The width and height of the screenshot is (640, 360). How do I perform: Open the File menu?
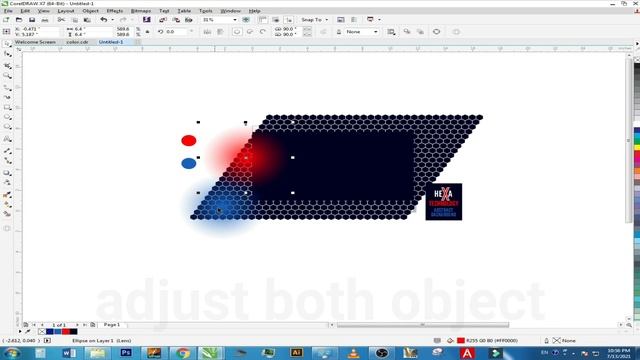tap(8, 11)
